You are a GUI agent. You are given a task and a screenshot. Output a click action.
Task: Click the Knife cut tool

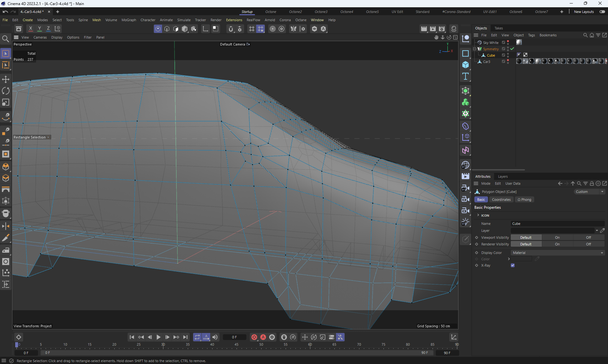[x=6, y=238]
